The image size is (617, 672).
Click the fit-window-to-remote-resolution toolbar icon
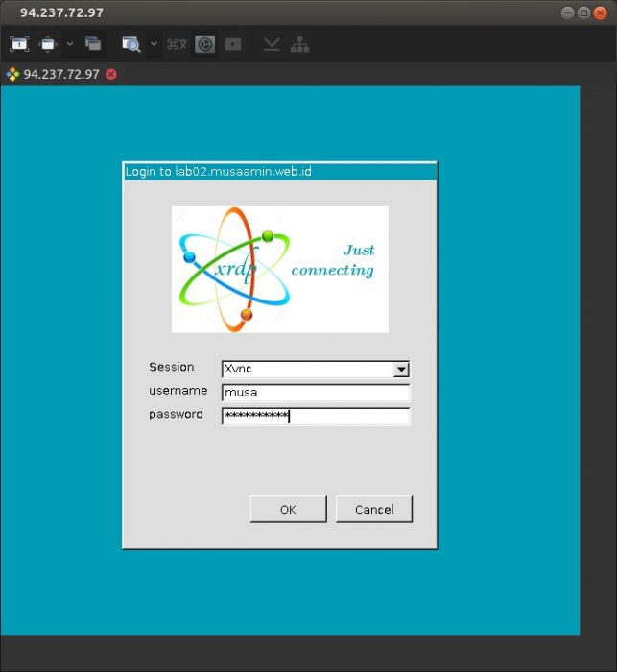[x=19, y=44]
